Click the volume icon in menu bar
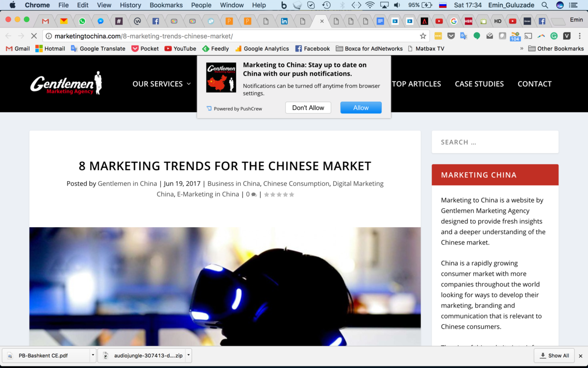Image resolution: width=588 pixels, height=368 pixels. pos(397,5)
